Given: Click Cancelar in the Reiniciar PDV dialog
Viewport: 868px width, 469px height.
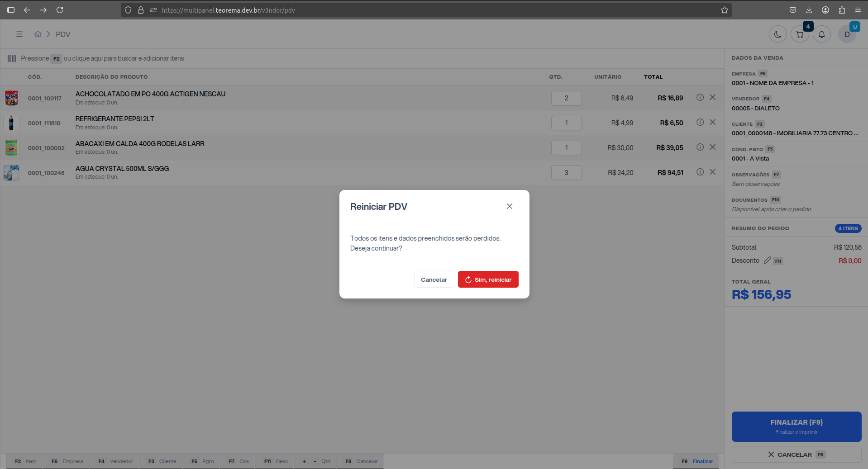Looking at the screenshot, I should pyautogui.click(x=434, y=280).
